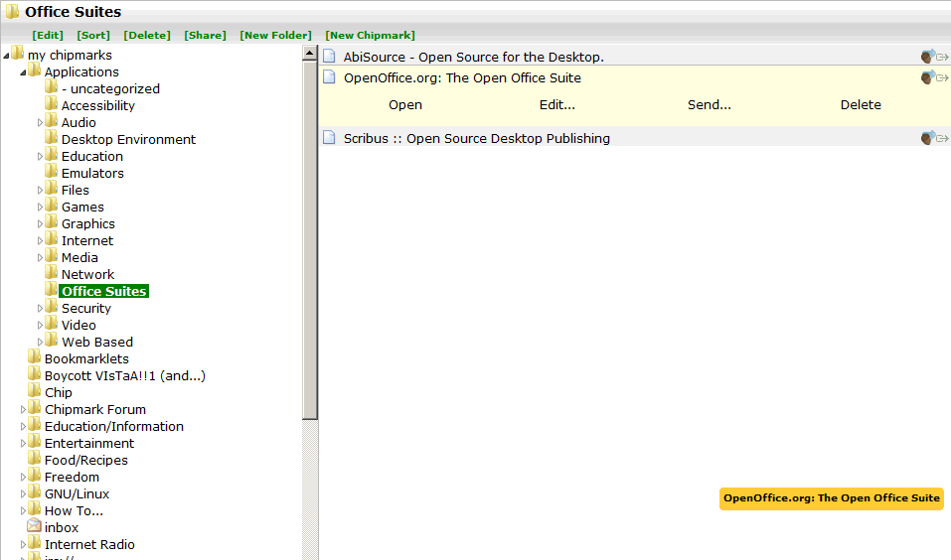The width and height of the screenshot is (951, 560).
Task: Click the page icon beside OpenOffice.org
Action: pyautogui.click(x=329, y=76)
